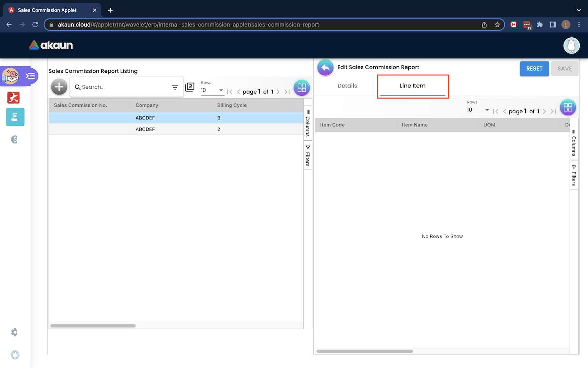Click the dollar sign icon in sidebar
This screenshot has height=368, width=588.
click(15, 139)
